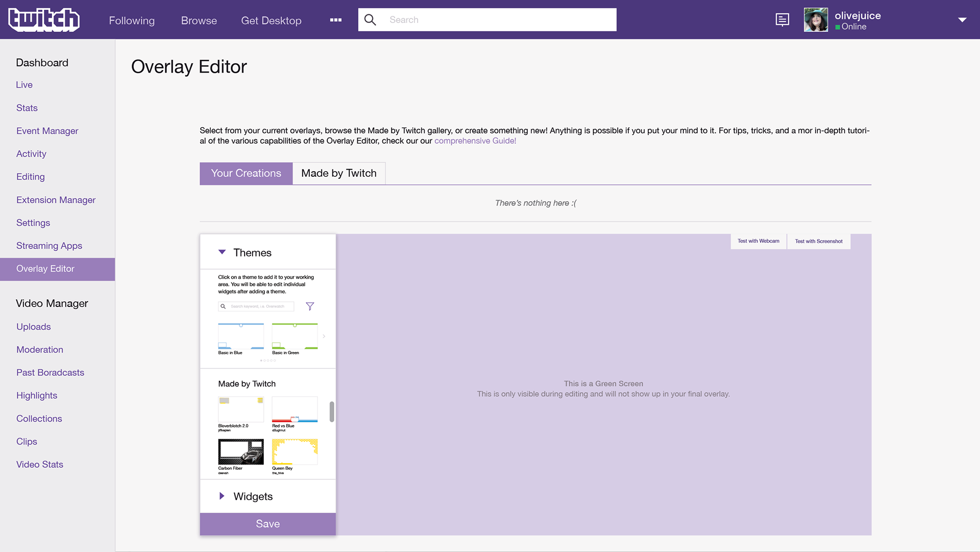
Task: Select Overlay Editor in sidebar
Action: [57, 269]
